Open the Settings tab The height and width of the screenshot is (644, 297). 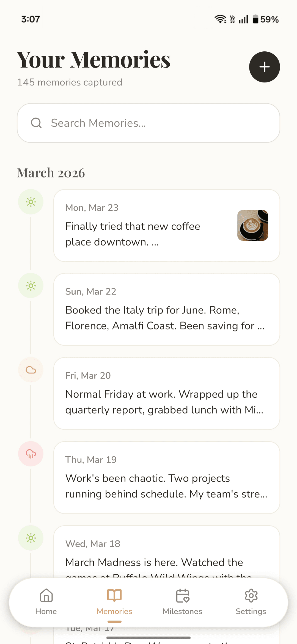point(251,602)
